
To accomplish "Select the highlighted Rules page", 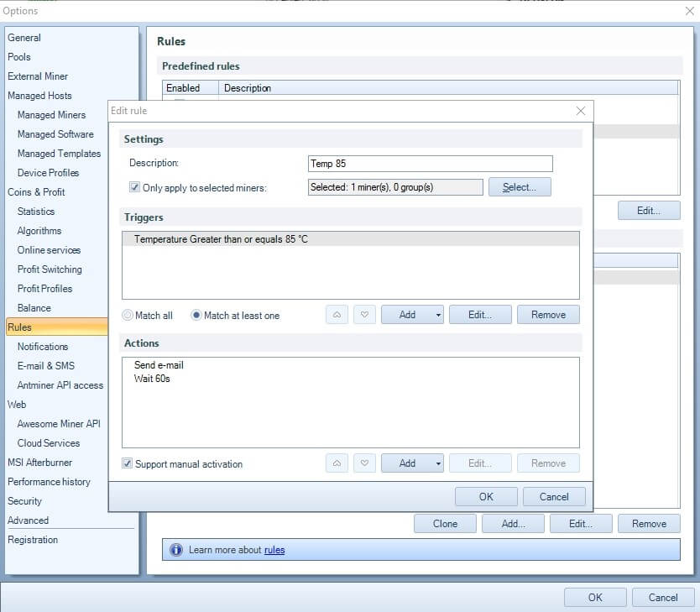I will 57,327.
